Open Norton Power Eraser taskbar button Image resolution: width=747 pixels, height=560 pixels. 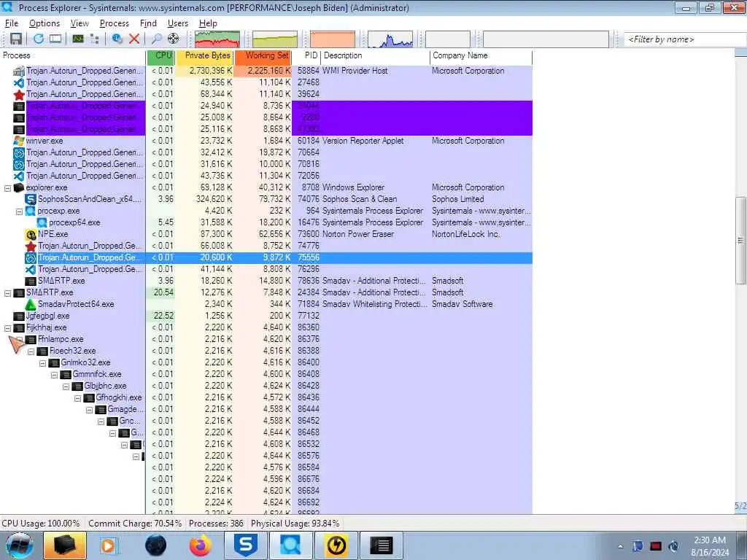(336, 545)
